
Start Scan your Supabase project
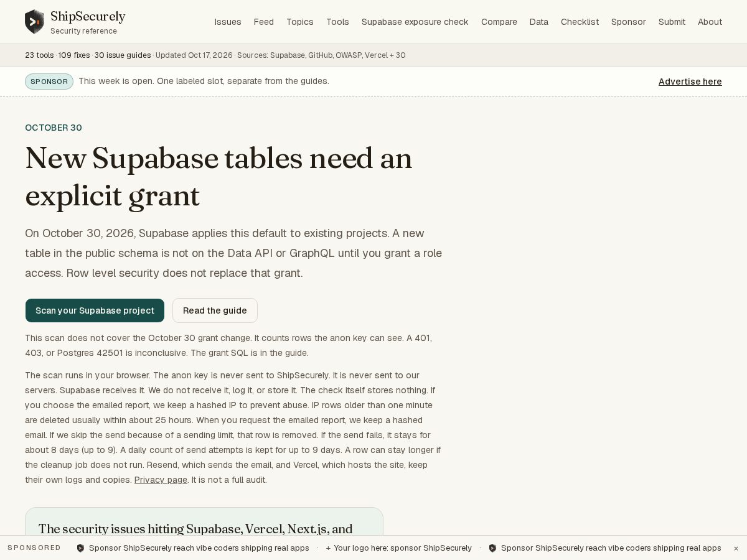click(95, 310)
